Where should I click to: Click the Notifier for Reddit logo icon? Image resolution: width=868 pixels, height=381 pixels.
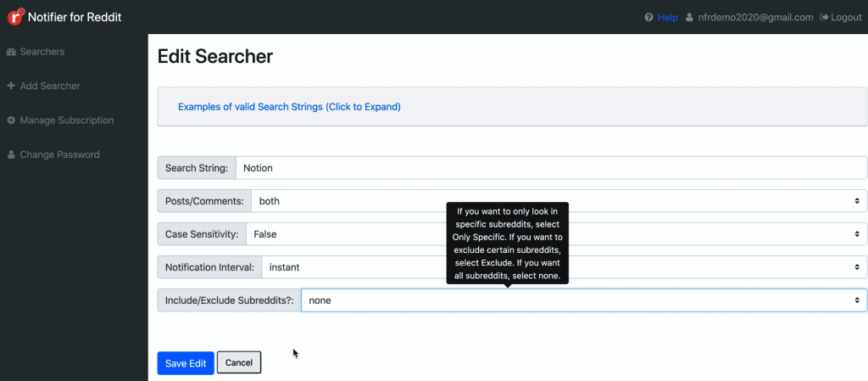15,17
